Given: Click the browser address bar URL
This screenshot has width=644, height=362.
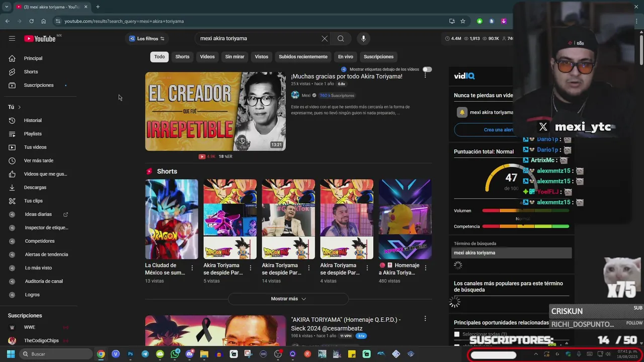Looking at the screenshot, I should (124, 21).
